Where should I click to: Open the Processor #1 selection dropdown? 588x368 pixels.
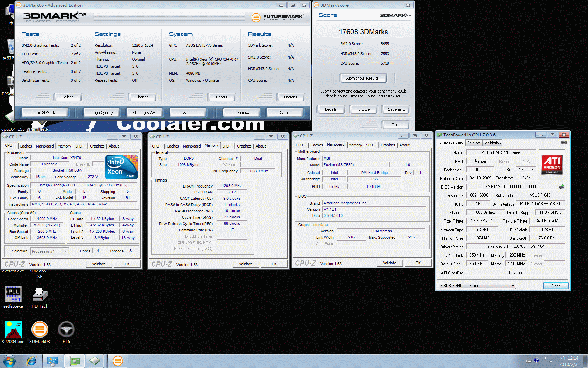click(49, 251)
